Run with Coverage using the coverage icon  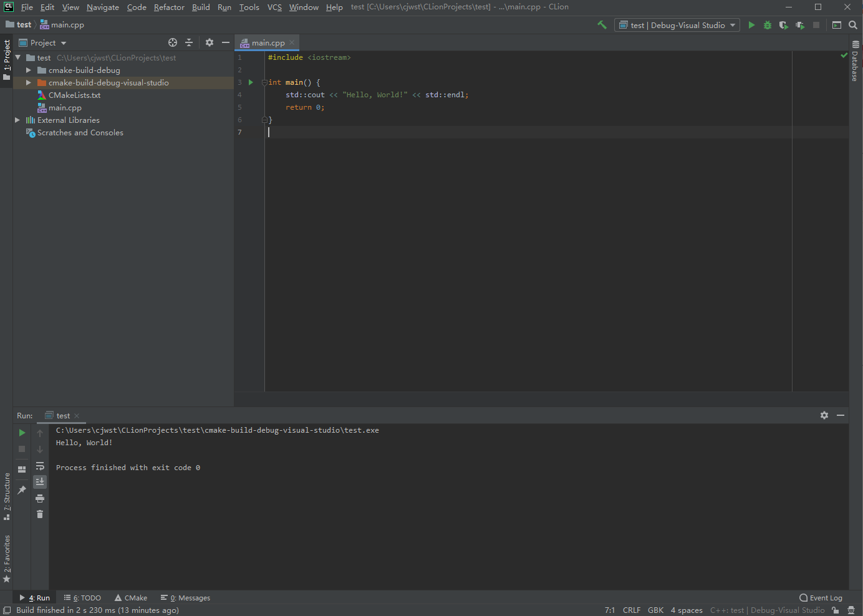[x=784, y=25]
